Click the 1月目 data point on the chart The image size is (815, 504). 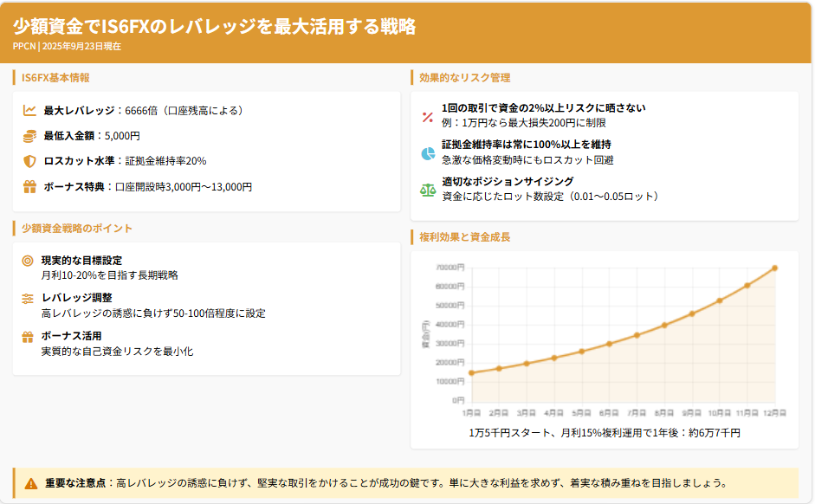[471, 373]
